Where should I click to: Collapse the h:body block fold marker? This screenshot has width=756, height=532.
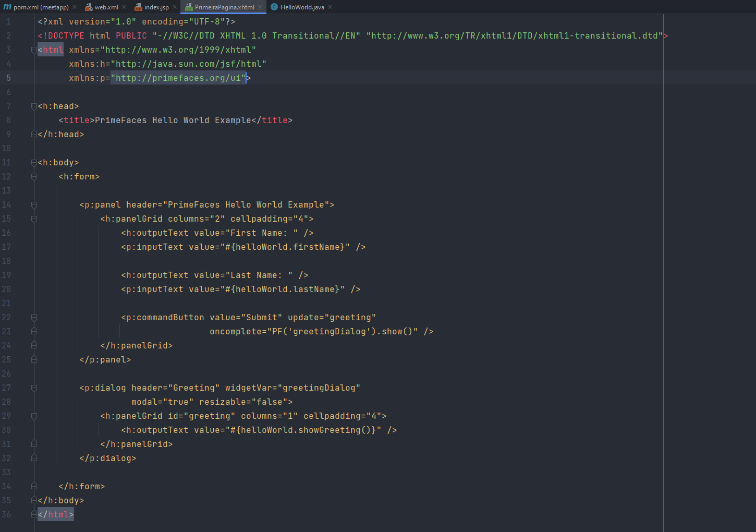(x=34, y=163)
